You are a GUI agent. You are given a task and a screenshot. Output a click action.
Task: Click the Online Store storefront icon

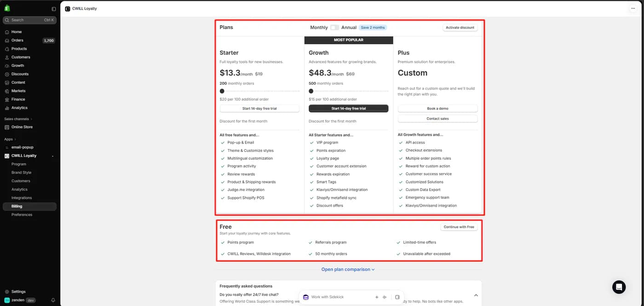tap(7, 127)
